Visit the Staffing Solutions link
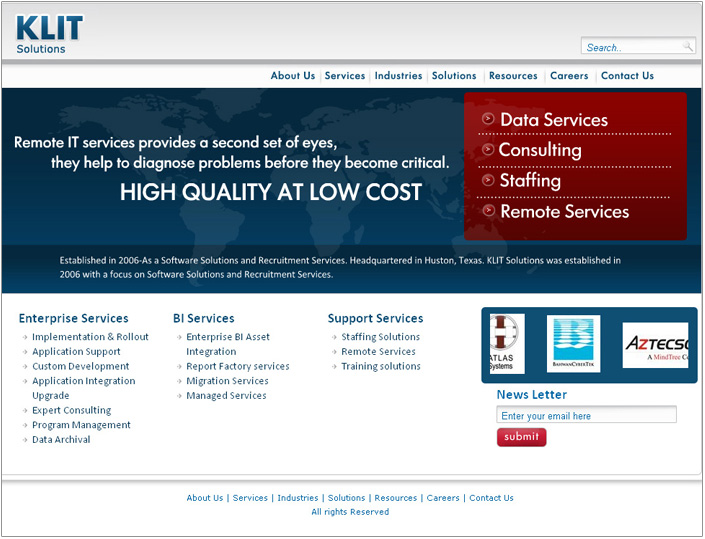 coord(380,337)
